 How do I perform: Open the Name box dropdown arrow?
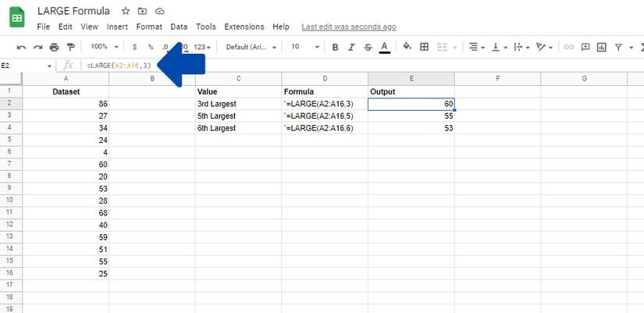(x=49, y=66)
